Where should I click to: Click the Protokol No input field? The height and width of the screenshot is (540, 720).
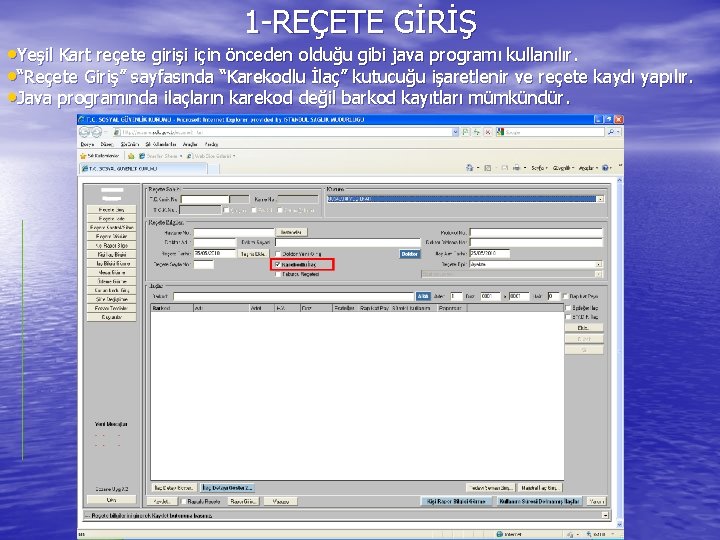coord(536,233)
